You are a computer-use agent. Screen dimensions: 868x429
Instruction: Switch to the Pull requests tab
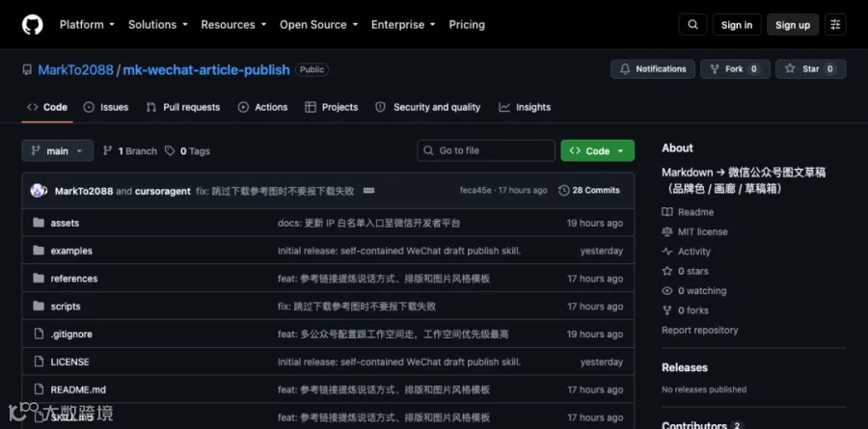point(182,107)
